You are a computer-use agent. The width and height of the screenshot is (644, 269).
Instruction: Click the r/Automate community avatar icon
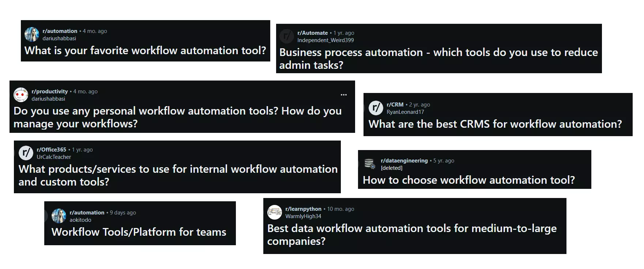pyautogui.click(x=287, y=36)
